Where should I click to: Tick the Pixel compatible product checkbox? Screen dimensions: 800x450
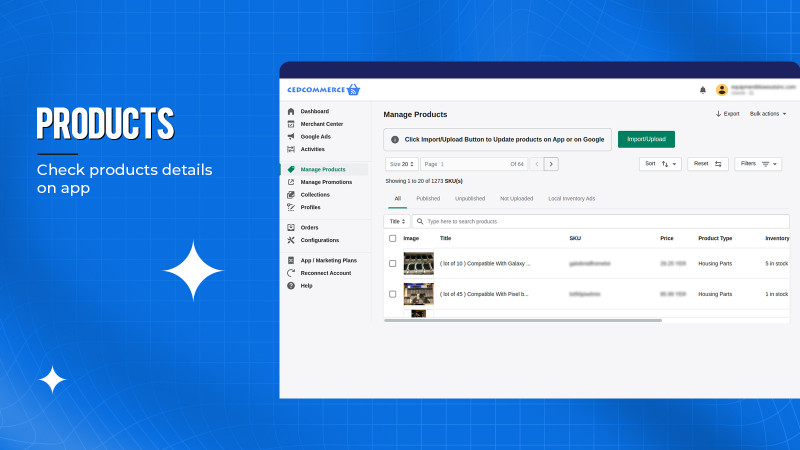coord(392,294)
